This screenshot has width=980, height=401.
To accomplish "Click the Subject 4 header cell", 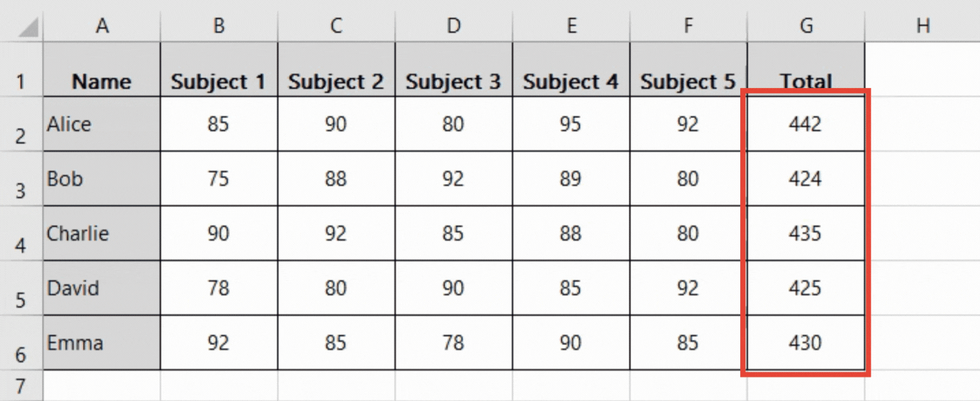I will coord(571,82).
